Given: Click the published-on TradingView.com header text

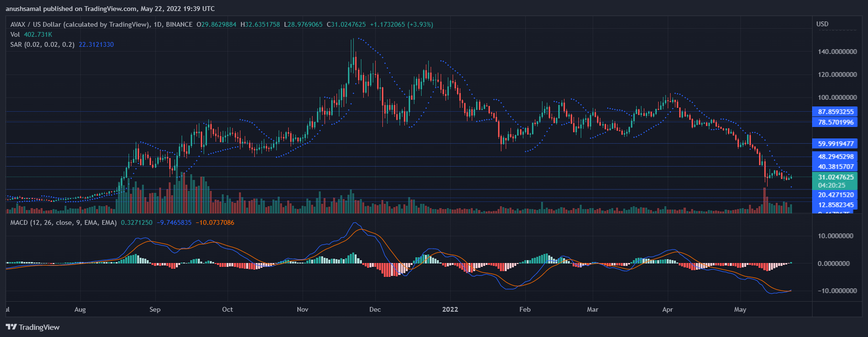Looking at the screenshot, I should click(x=110, y=9).
